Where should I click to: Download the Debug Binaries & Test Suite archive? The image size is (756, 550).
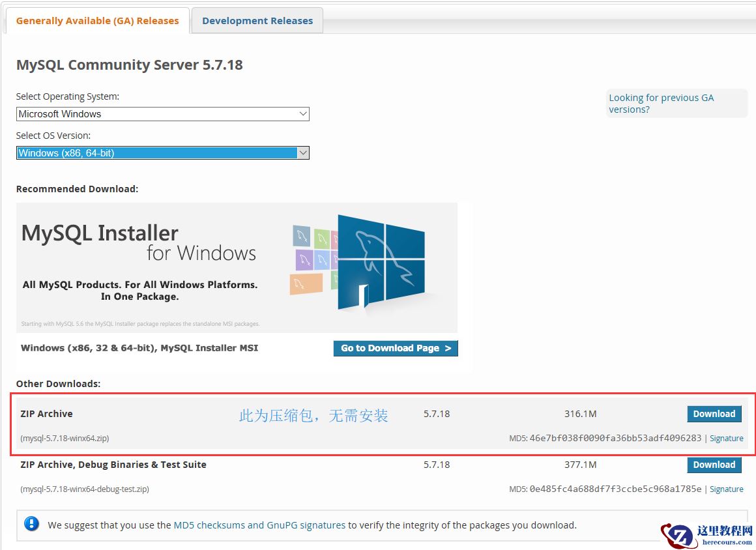714,465
